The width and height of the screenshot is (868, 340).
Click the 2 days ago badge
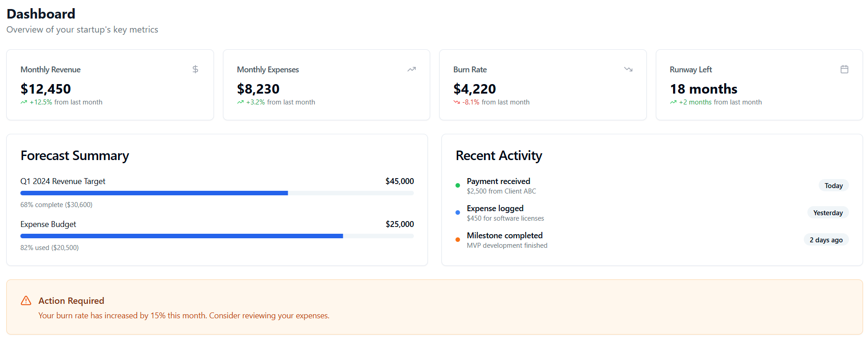pyautogui.click(x=826, y=240)
